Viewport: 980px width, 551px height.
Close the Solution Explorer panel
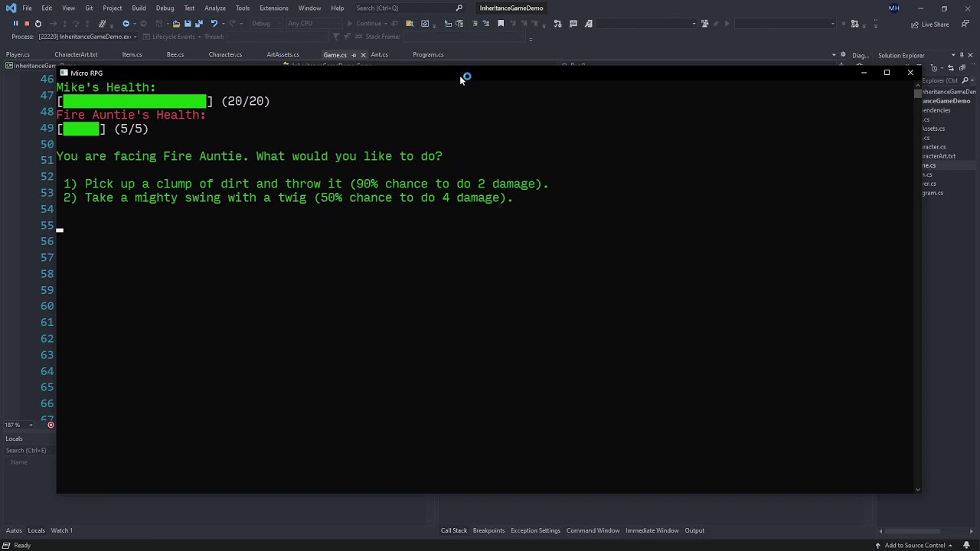tap(971, 55)
